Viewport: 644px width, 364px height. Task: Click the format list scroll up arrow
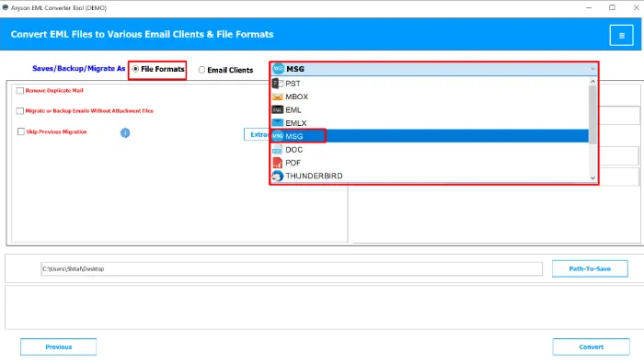pos(592,81)
